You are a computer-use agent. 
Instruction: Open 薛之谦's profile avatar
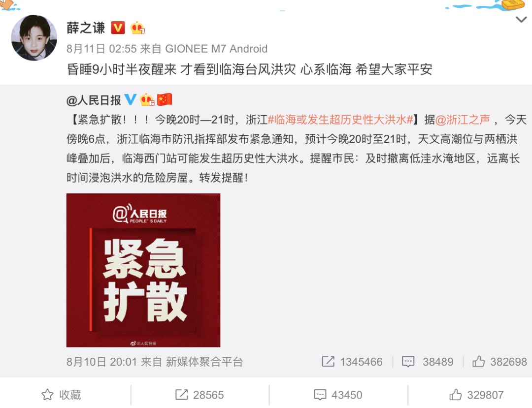point(34,37)
